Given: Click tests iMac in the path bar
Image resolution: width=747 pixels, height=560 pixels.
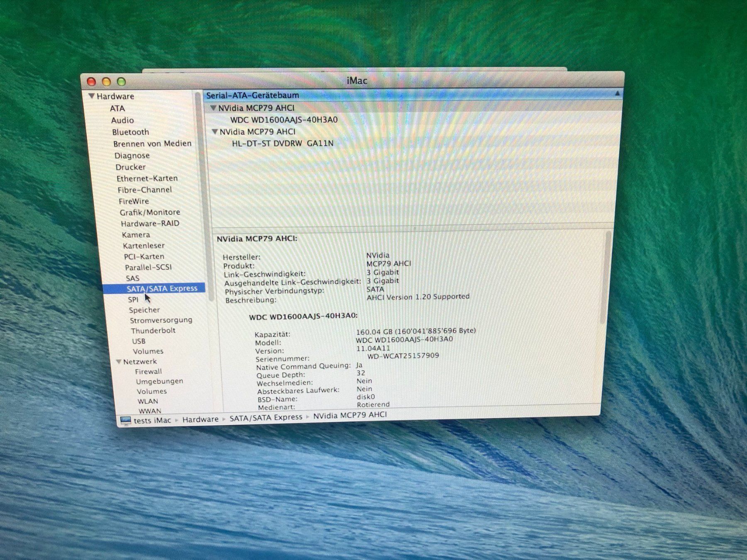Looking at the screenshot, I should [x=152, y=421].
